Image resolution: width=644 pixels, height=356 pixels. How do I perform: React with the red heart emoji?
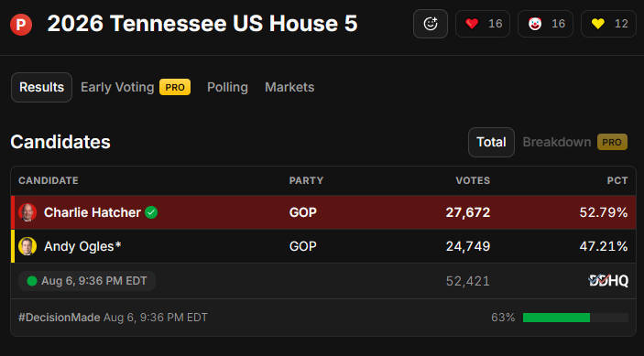coord(483,24)
